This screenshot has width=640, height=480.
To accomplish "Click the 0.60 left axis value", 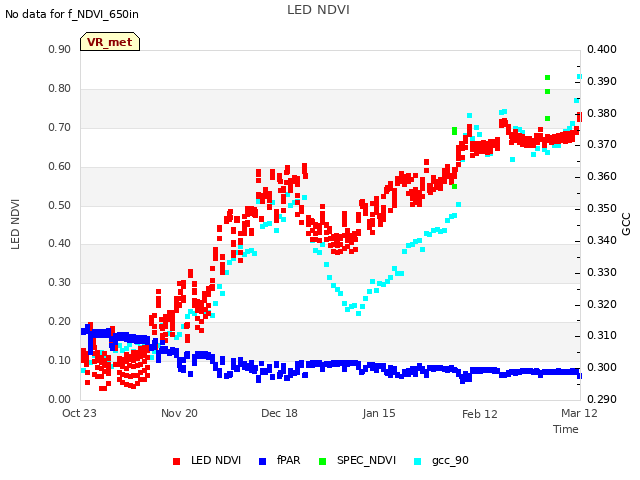I will pos(60,167).
